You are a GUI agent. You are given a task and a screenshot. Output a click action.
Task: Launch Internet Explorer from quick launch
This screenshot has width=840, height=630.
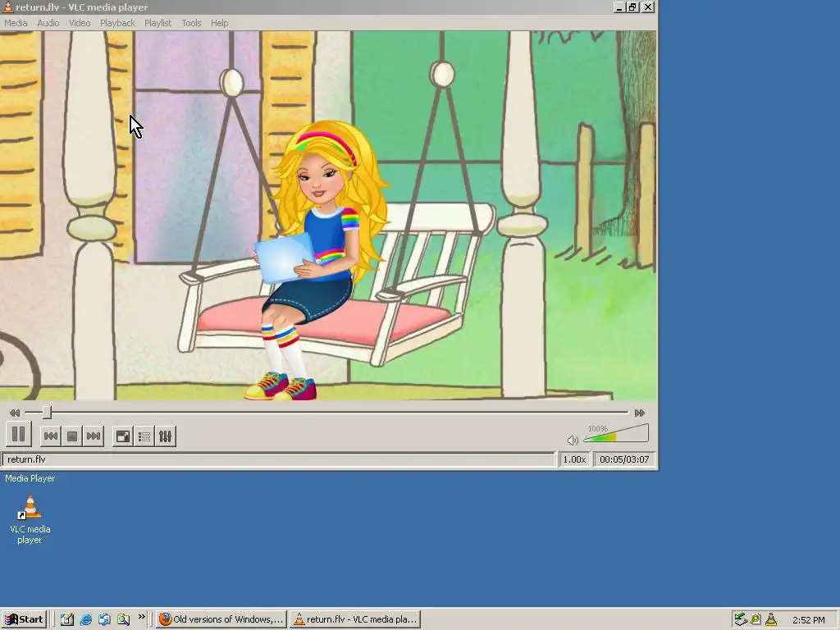(x=85, y=619)
